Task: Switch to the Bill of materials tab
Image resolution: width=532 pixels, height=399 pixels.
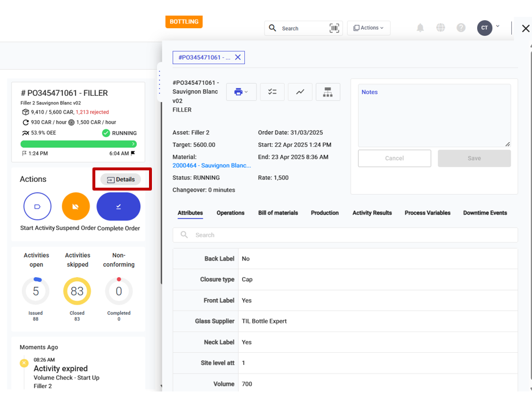Action: pos(278,213)
